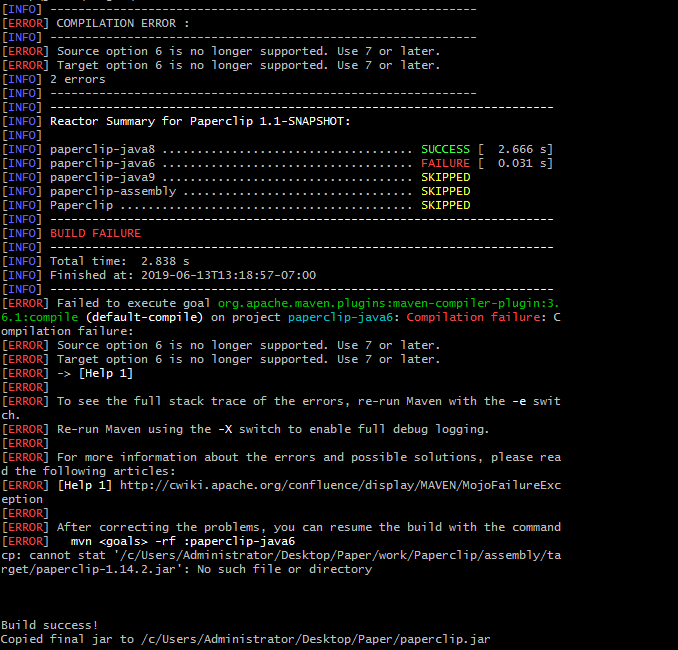This screenshot has height=650, width=678.
Task: Click the 'cp: cannot stat' error line
Action: click(x=281, y=562)
